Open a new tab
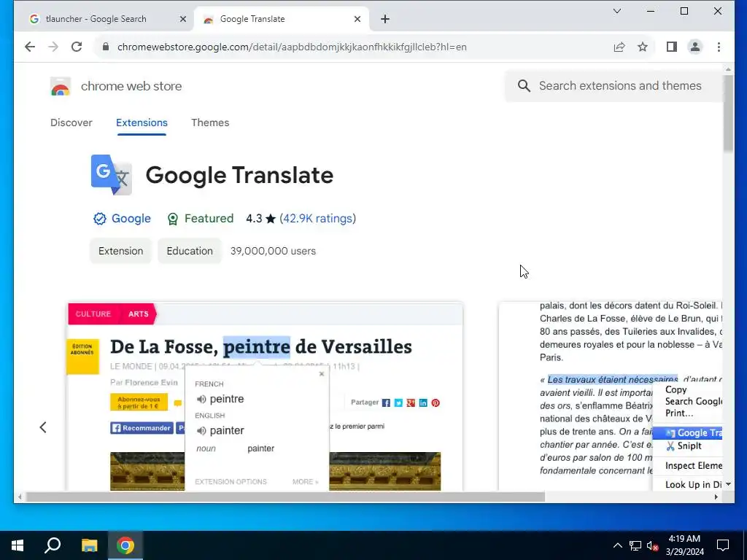The image size is (747, 560). tap(385, 19)
